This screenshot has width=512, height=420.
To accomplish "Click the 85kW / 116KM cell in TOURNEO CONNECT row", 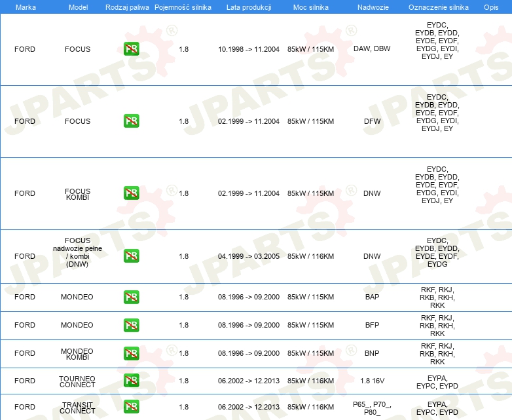I will coord(311,381).
